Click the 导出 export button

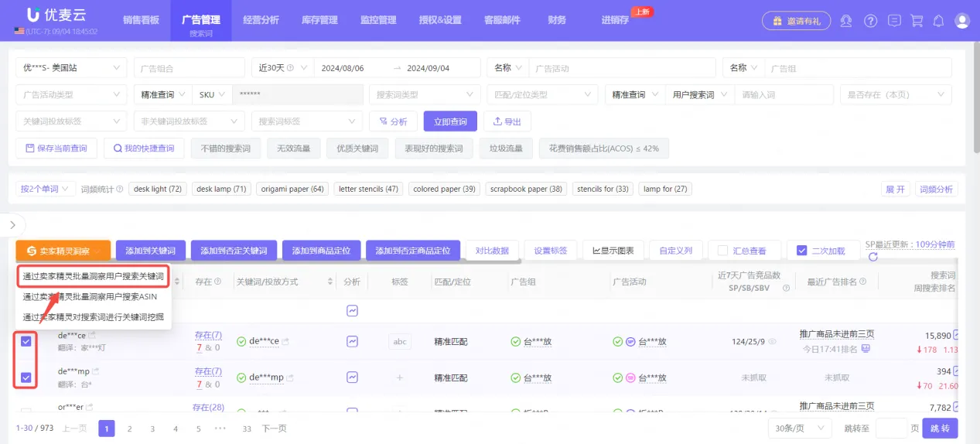[507, 121]
